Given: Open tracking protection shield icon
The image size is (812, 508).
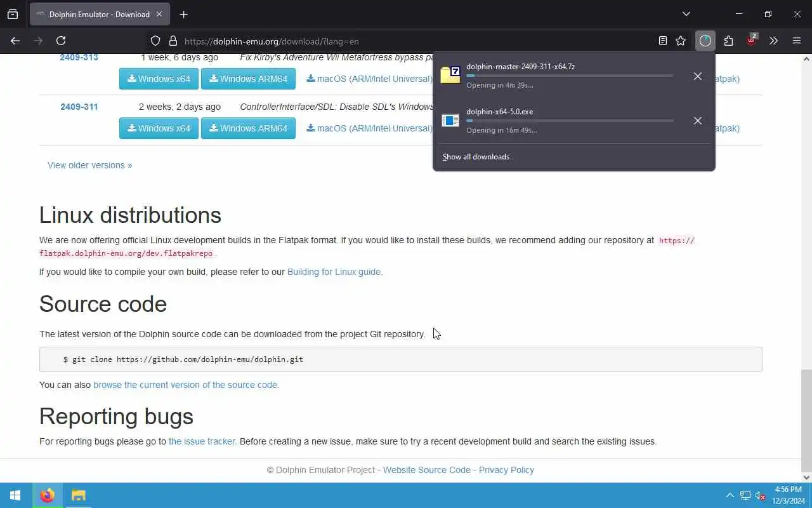Looking at the screenshot, I should pos(155,41).
